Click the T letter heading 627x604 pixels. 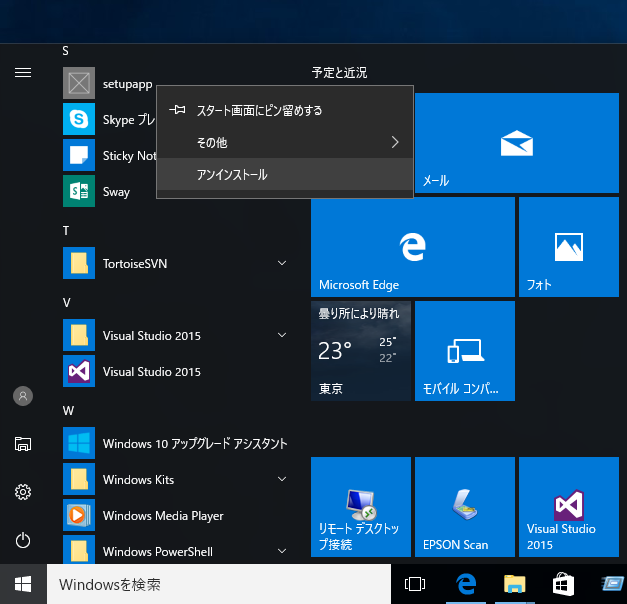pyautogui.click(x=66, y=231)
